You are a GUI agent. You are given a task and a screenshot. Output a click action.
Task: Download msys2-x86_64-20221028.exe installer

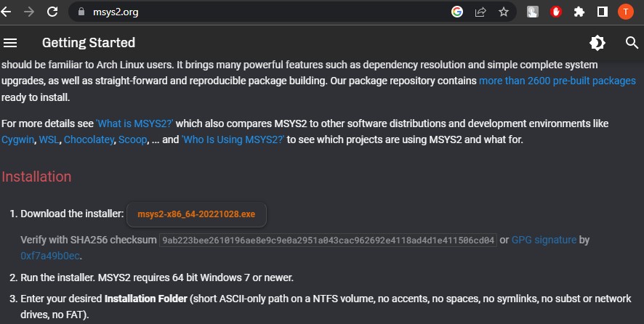coord(196,214)
